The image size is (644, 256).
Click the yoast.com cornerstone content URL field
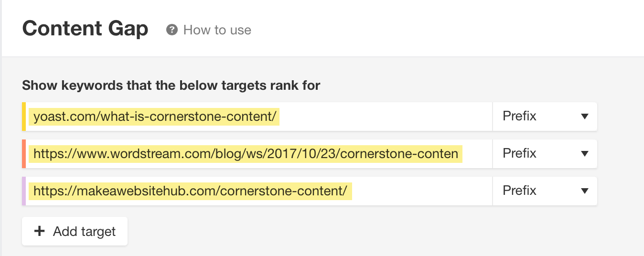tap(259, 116)
